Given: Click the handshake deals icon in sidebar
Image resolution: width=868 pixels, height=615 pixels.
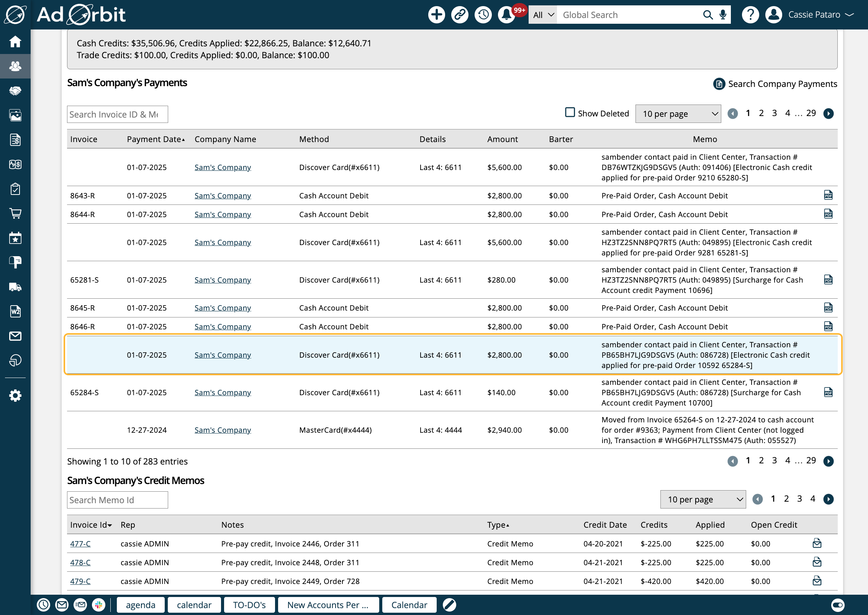Looking at the screenshot, I should [x=15, y=91].
